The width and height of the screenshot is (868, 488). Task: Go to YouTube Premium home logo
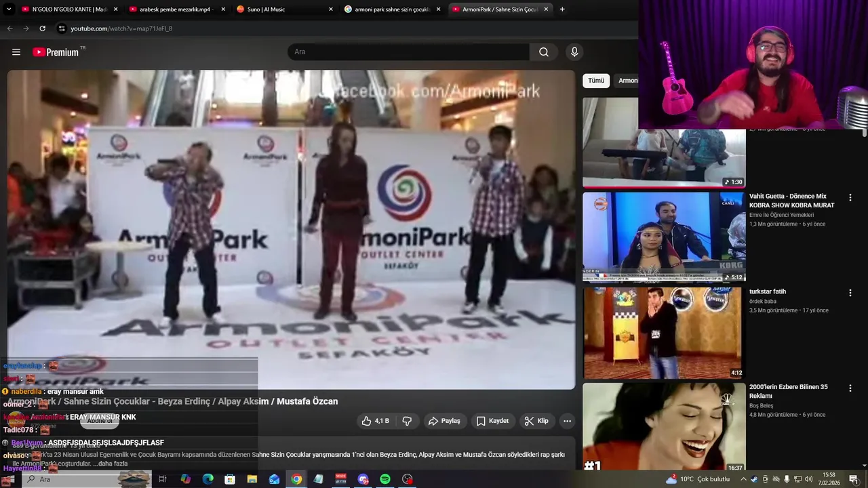[x=56, y=52]
